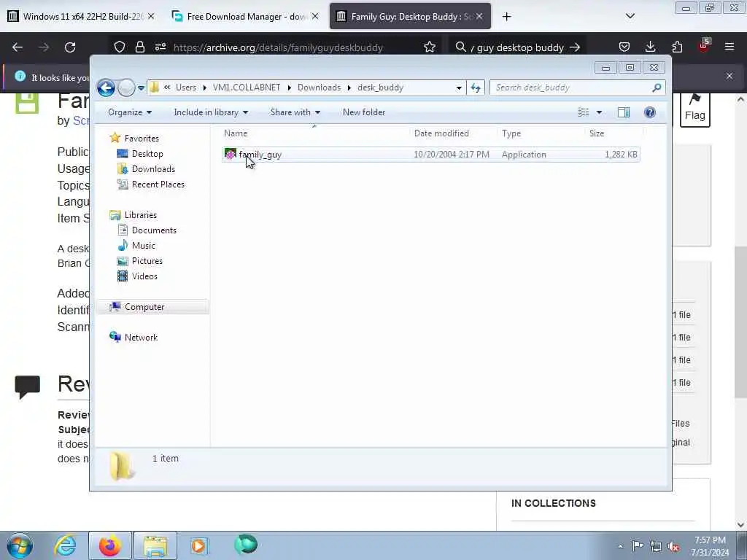Select the family_guy application file
This screenshot has height=560, width=747.
[430, 155]
